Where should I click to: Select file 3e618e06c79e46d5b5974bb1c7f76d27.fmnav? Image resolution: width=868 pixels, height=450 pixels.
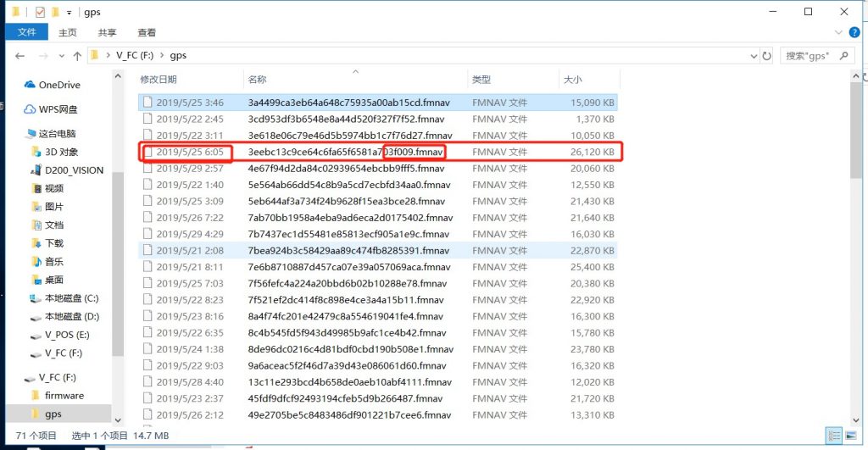point(377,136)
